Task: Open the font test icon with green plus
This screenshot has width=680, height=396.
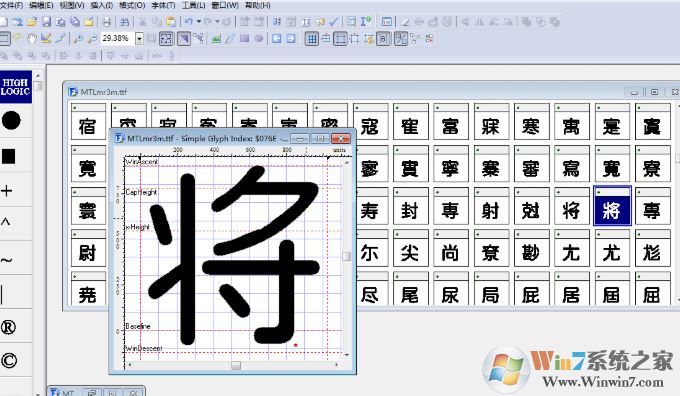Action: [366, 22]
